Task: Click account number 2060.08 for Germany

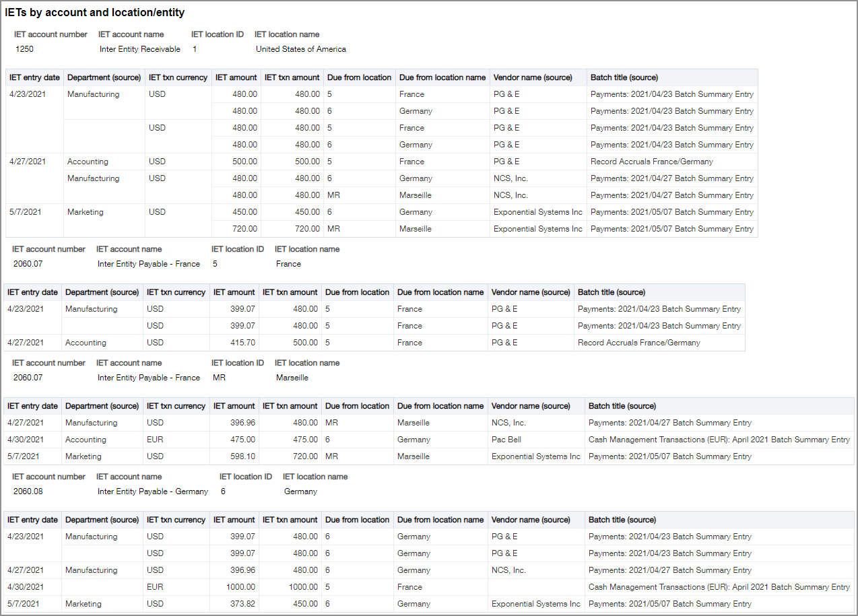Action: [28, 491]
